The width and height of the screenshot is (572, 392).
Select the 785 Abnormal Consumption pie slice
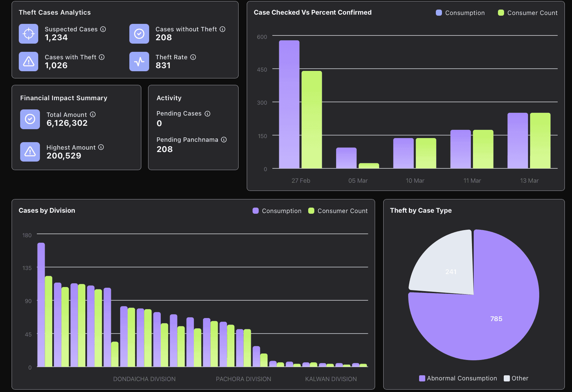(x=491, y=317)
